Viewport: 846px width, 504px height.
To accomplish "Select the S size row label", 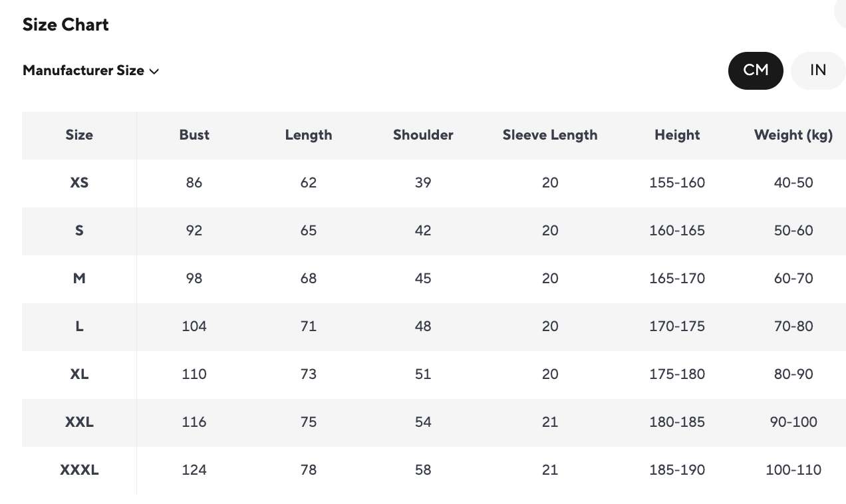I will pyautogui.click(x=79, y=231).
